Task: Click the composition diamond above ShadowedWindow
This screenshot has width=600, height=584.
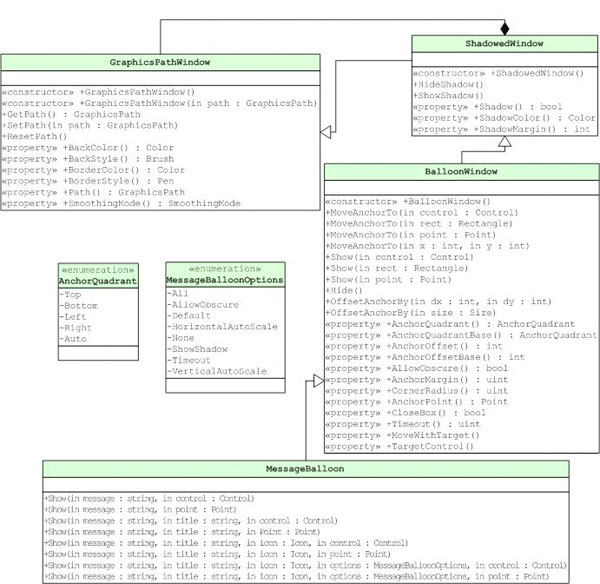Action: coord(505,29)
